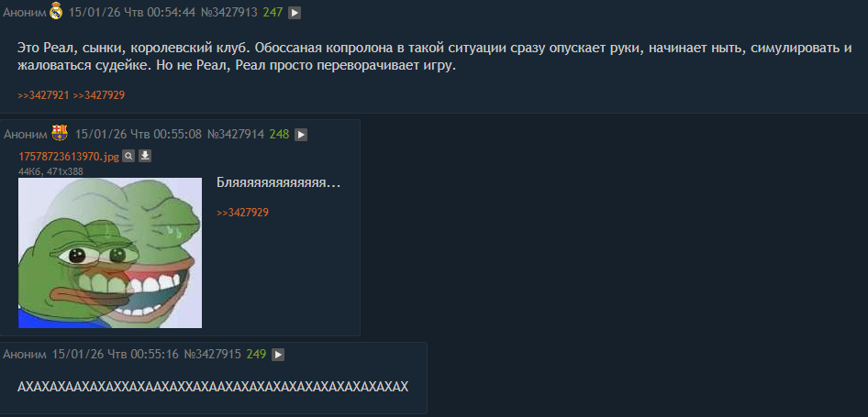Click the Barcelona badge icon
The width and height of the screenshot is (868, 417).
[60, 133]
